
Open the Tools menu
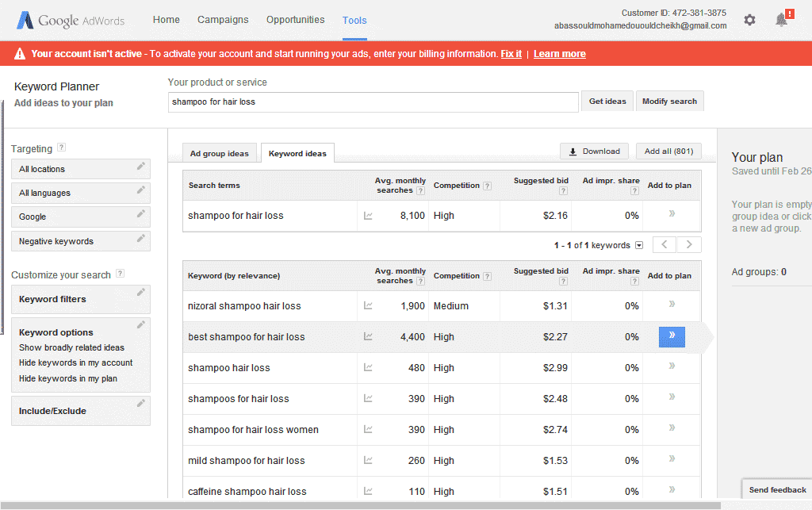tap(354, 20)
